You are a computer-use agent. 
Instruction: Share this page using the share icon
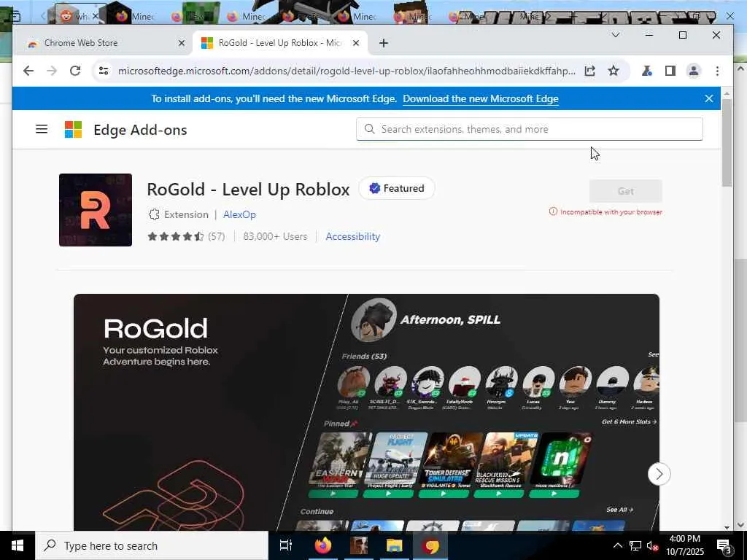pos(589,71)
